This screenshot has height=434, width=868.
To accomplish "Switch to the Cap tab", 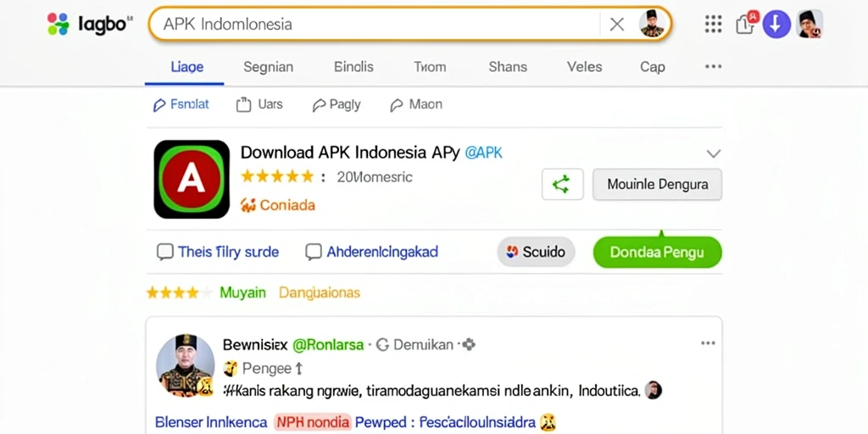I will click(x=653, y=67).
